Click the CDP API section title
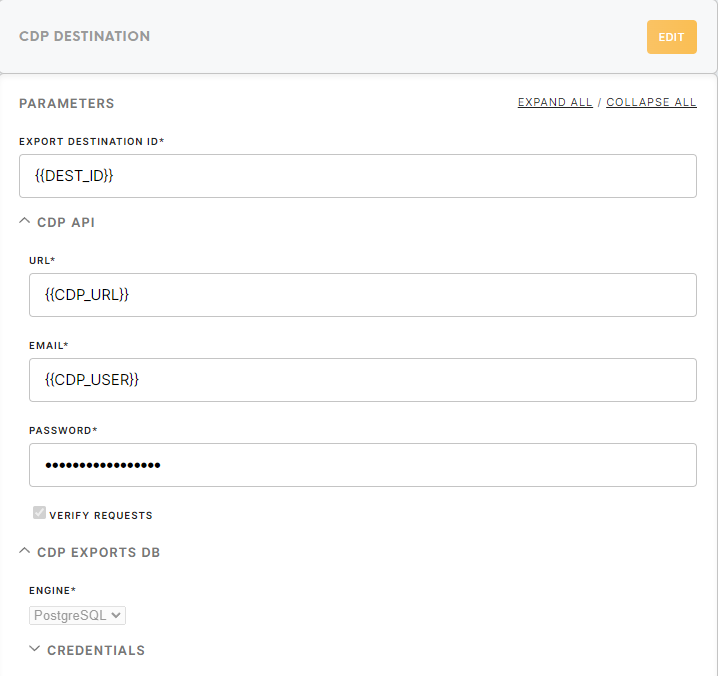The width and height of the screenshot is (718, 676). pos(65,223)
